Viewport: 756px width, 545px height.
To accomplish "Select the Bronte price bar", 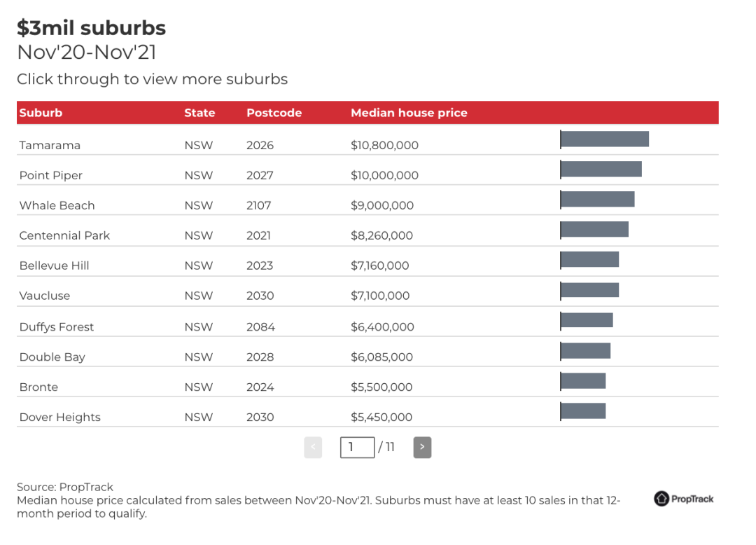I will click(x=583, y=380).
